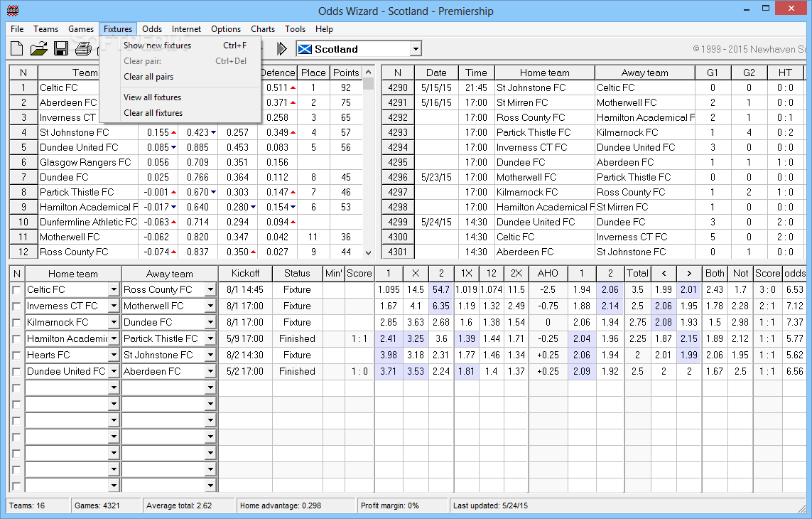Expand Celtic FC home team dropdown

[x=114, y=290]
